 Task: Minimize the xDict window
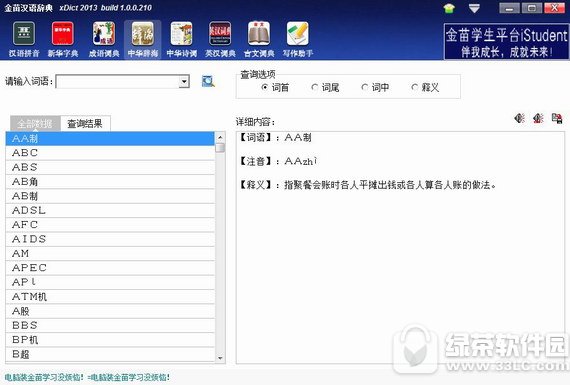pos(509,8)
